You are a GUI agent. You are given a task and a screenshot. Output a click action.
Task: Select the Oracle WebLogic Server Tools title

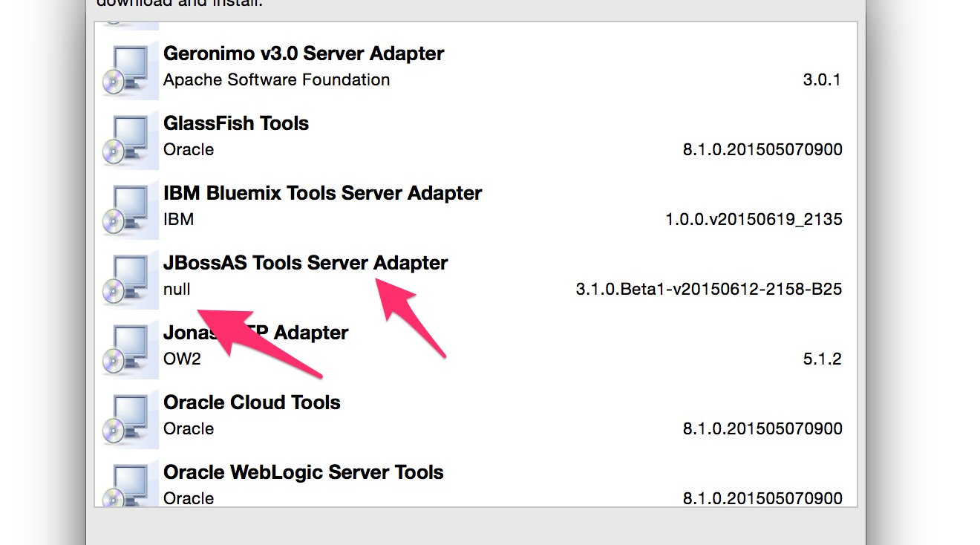303,472
